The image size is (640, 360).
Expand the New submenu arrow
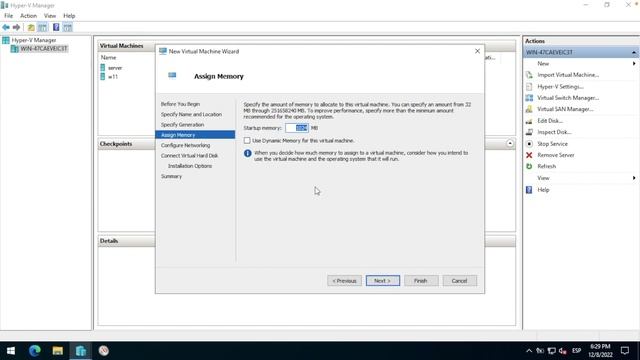click(x=634, y=64)
